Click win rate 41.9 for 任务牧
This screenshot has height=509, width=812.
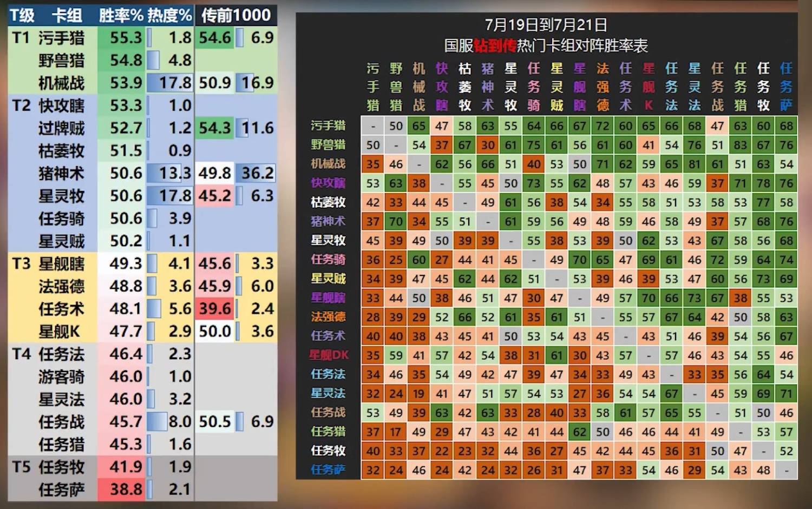click(126, 466)
